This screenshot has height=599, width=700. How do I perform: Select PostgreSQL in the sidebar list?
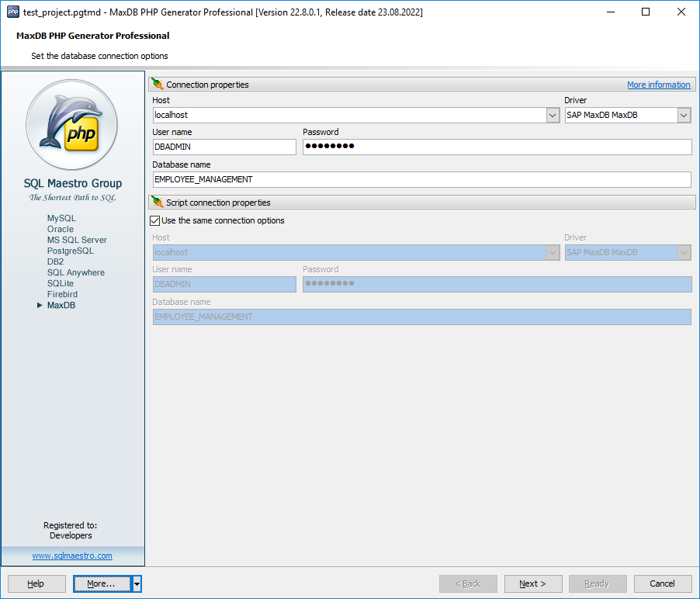70,251
